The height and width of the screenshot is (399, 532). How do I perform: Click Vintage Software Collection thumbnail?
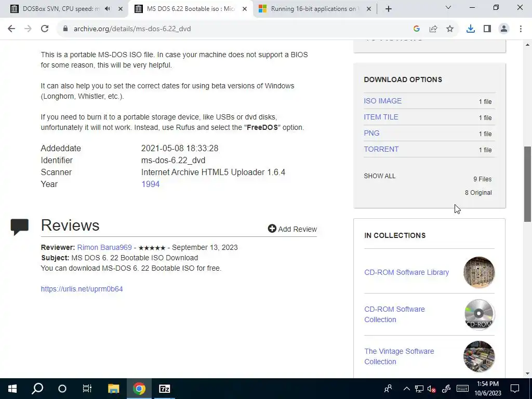point(479,356)
